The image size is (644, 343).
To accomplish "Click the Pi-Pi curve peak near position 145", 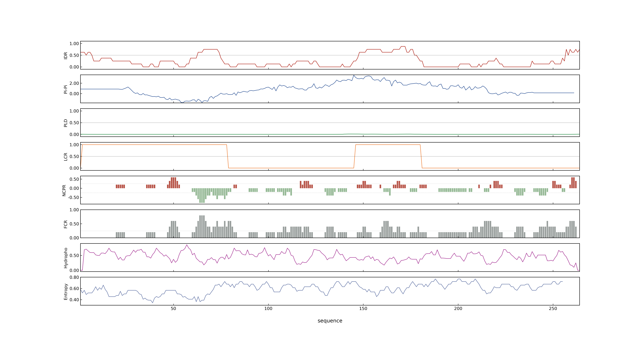I will point(354,75).
